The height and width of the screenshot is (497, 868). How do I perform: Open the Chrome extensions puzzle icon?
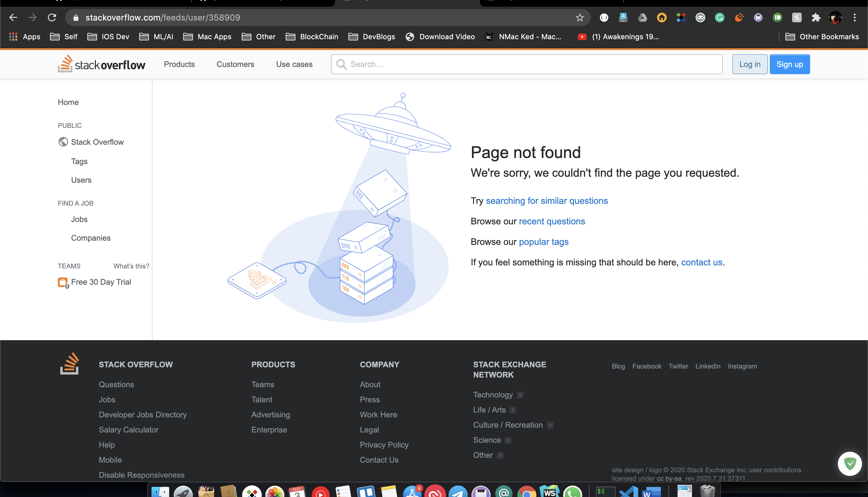pyautogui.click(x=816, y=17)
